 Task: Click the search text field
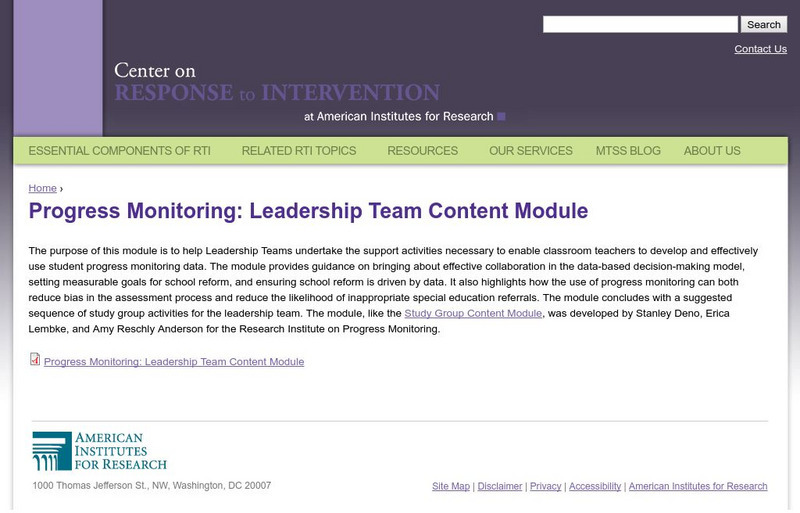[639, 24]
